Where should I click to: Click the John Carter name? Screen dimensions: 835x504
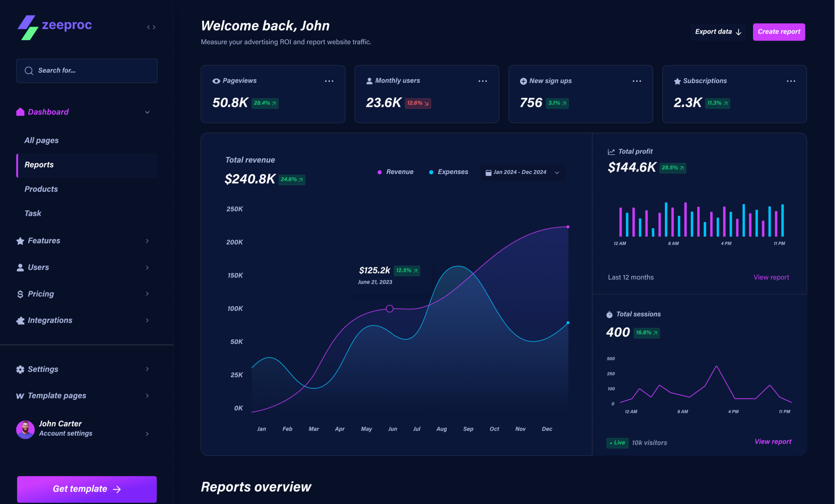60,424
